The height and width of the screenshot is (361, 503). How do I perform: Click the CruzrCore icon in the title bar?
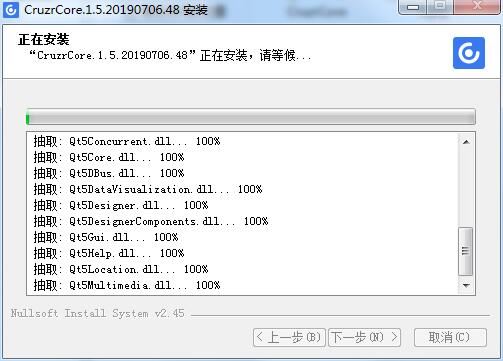click(11, 10)
